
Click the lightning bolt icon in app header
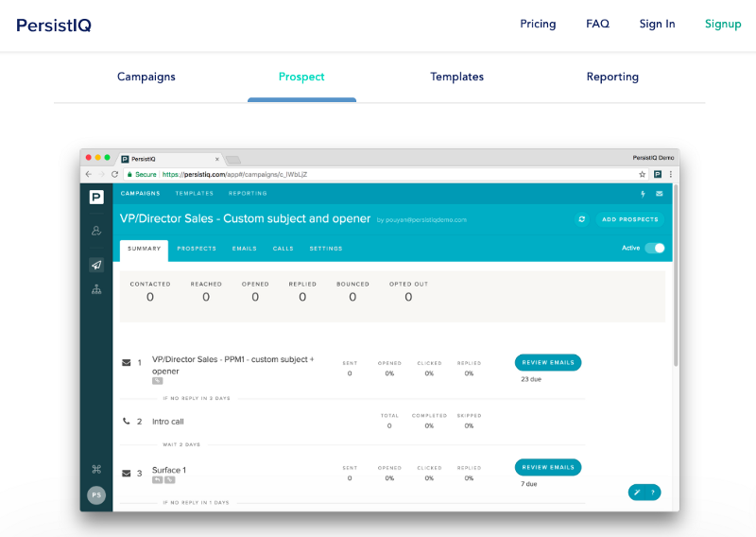[x=643, y=194]
